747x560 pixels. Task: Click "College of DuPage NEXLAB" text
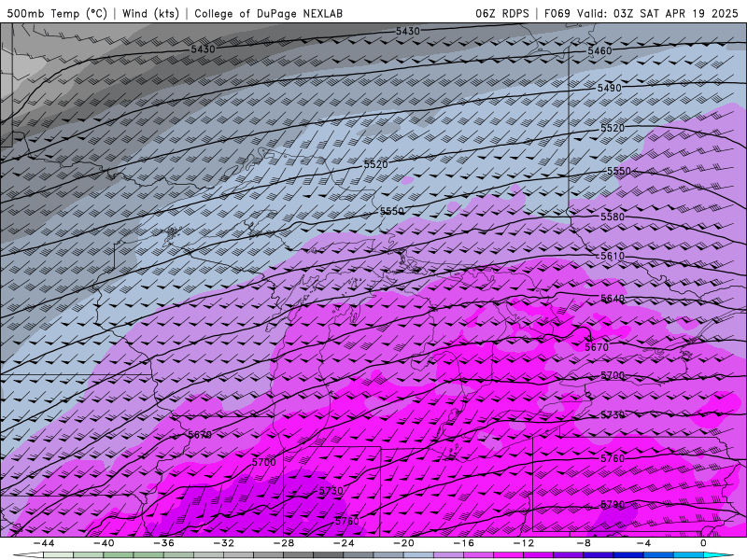tap(268, 13)
